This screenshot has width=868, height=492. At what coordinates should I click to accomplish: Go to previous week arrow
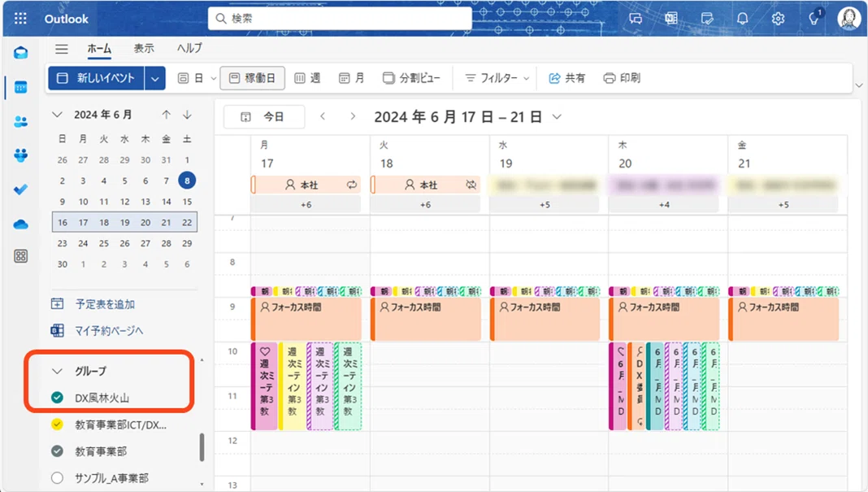pyautogui.click(x=323, y=116)
